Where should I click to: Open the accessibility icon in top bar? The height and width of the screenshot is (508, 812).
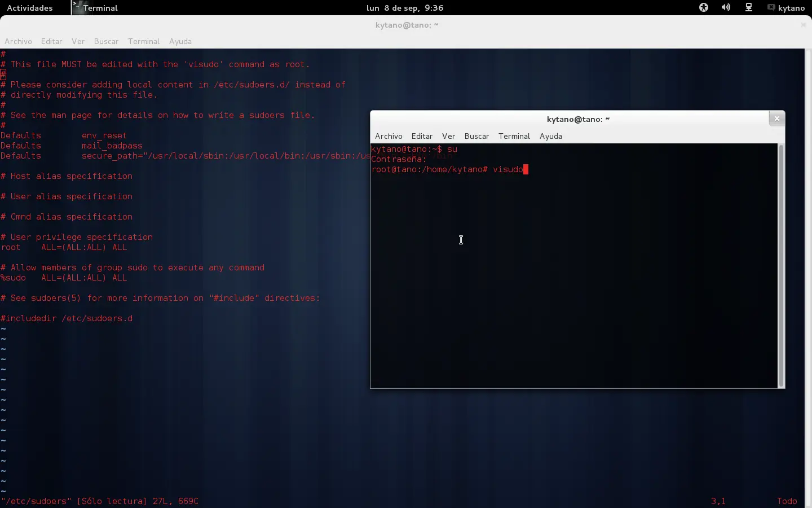[x=704, y=8]
